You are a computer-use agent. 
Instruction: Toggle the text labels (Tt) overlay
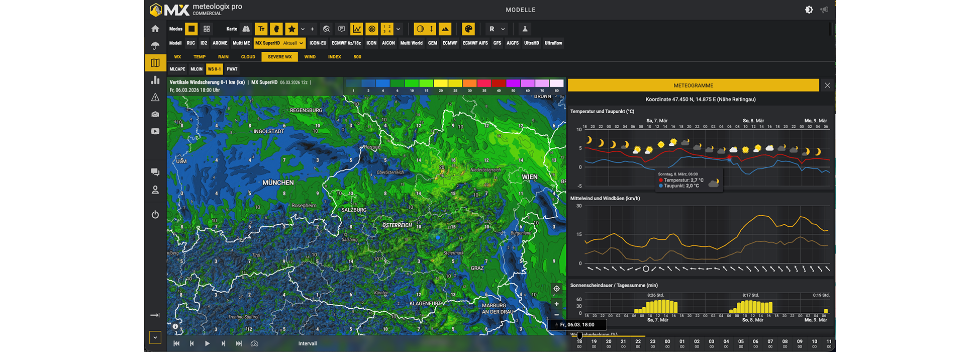[261, 29]
